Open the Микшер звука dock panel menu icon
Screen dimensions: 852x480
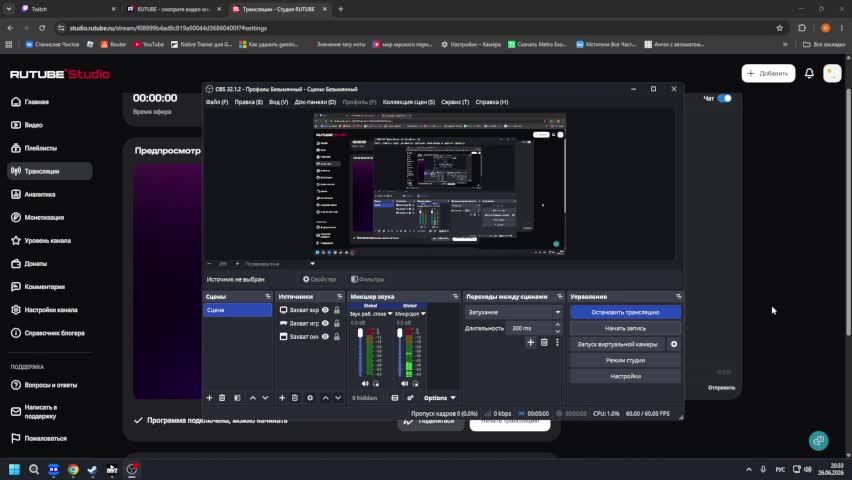tap(455, 296)
